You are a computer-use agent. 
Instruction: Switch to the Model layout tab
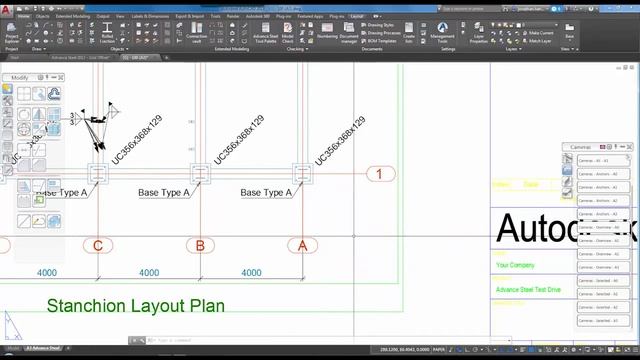13,349
